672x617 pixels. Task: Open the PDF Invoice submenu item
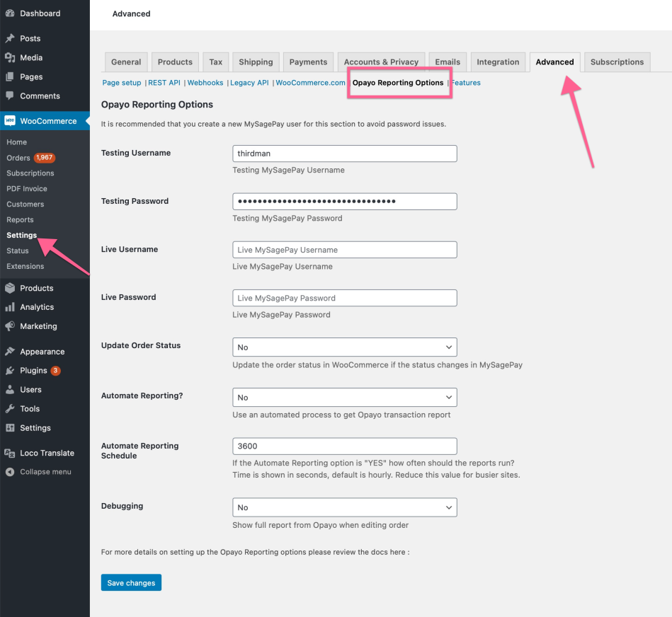(x=27, y=188)
